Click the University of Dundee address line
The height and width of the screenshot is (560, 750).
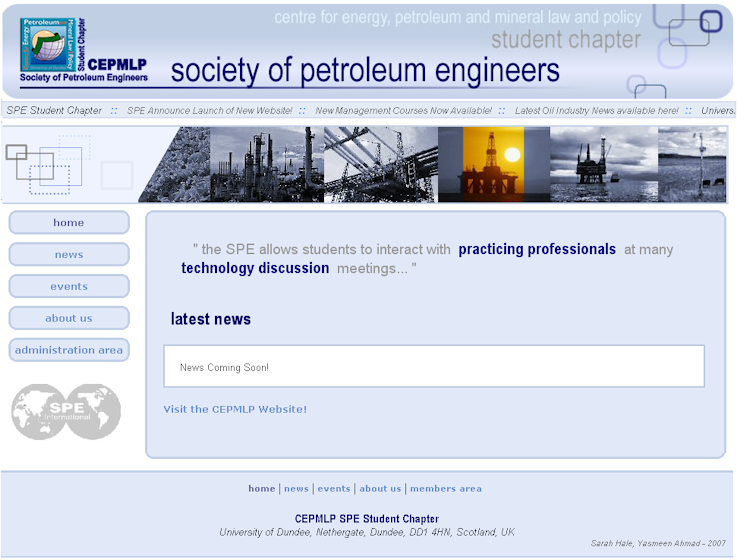click(x=367, y=532)
